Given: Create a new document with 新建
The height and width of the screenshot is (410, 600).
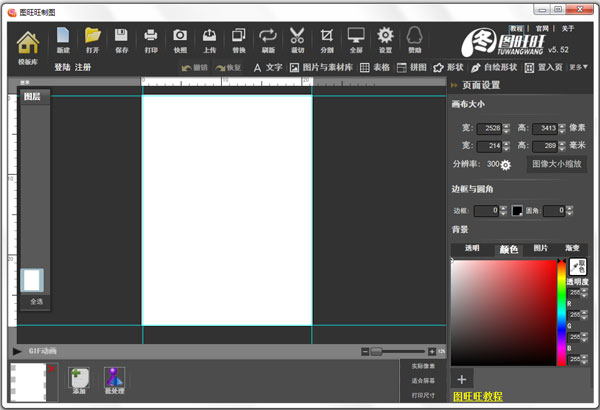Looking at the screenshot, I should pyautogui.click(x=63, y=40).
